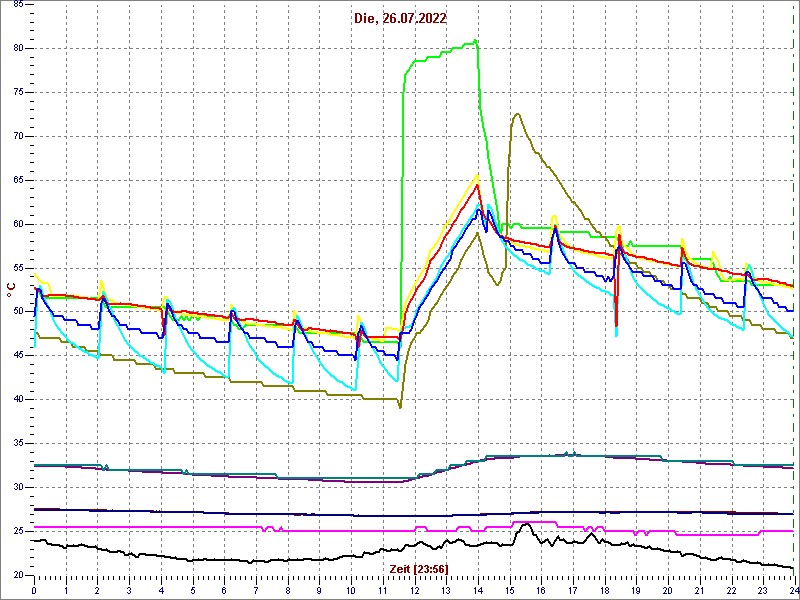Image resolution: width=800 pixels, height=600 pixels.
Task: Click the hour 18 label on the time axis
Action: pos(604,591)
